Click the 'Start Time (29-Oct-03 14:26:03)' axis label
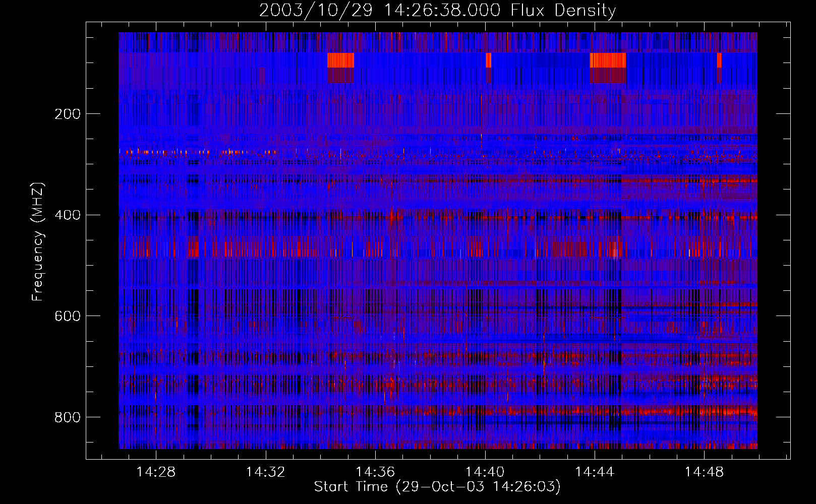 tap(437, 487)
